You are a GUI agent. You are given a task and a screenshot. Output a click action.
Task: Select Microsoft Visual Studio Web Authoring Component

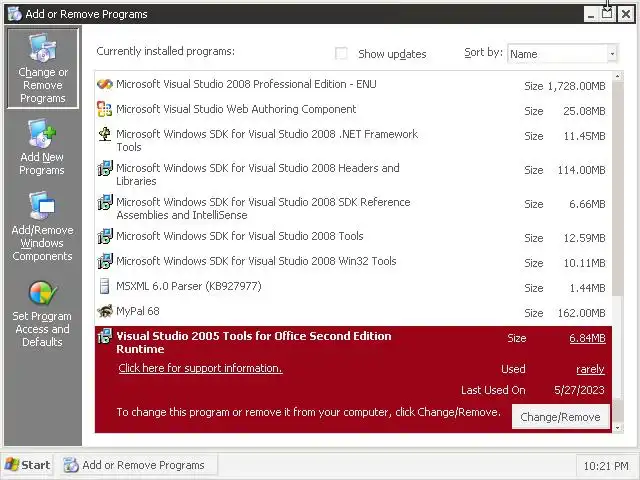pos(353,109)
